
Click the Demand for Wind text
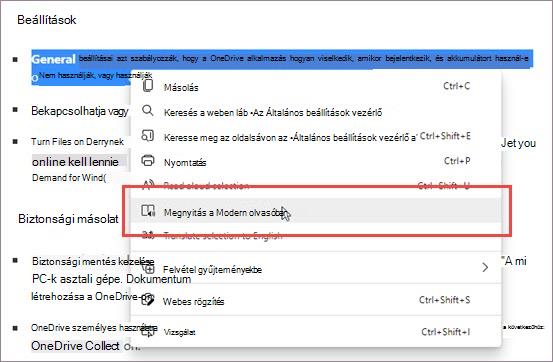tap(69, 177)
